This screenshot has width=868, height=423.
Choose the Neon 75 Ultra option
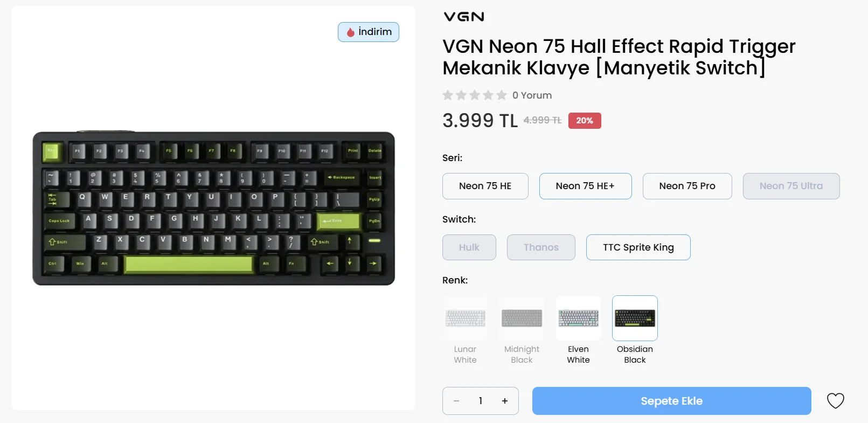791,186
